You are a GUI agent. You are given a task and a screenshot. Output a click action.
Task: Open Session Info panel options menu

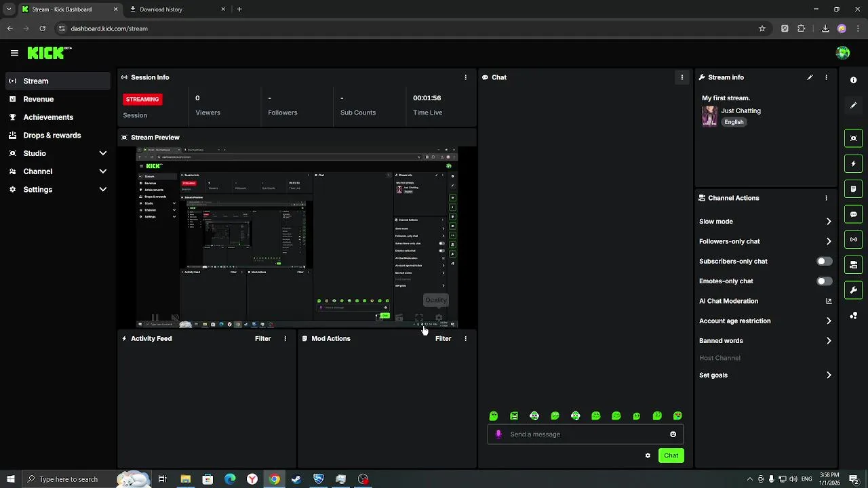tap(465, 77)
